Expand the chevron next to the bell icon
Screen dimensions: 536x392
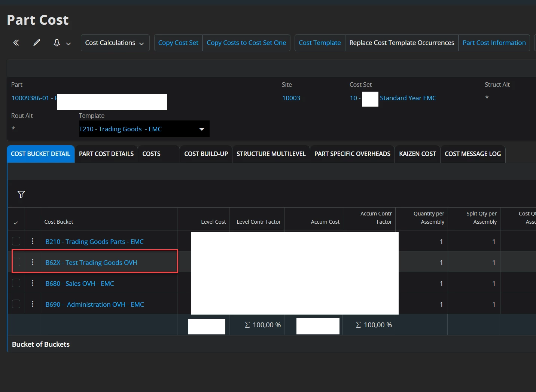(68, 43)
